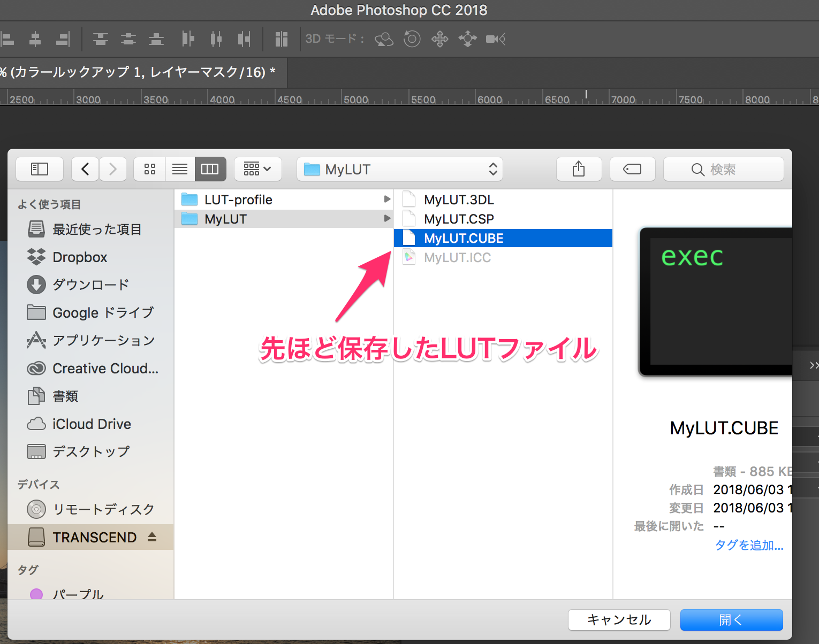Image resolution: width=819 pixels, height=644 pixels.
Task: Switch to column view
Action: click(x=210, y=170)
